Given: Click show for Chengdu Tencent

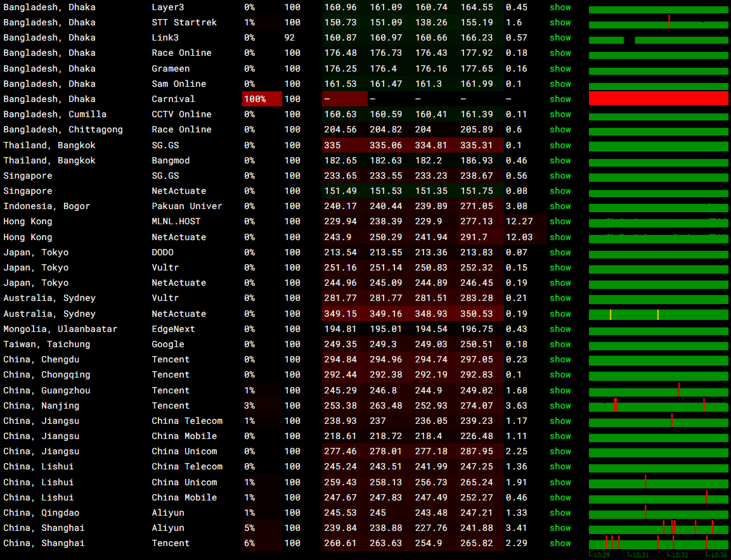Looking at the screenshot, I should [560, 360].
